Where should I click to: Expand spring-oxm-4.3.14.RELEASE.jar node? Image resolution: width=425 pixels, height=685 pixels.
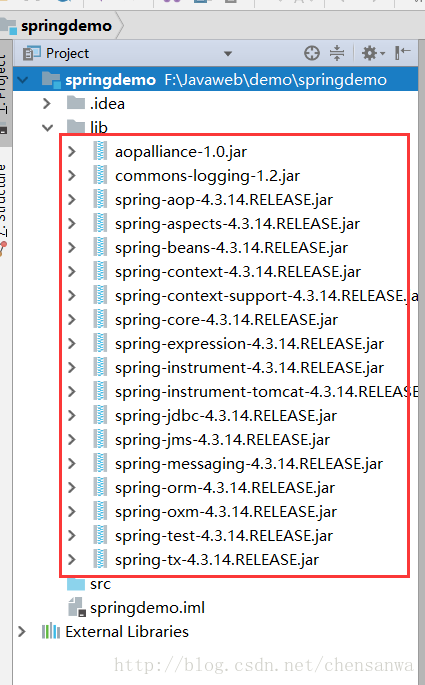pyautogui.click(x=72, y=512)
